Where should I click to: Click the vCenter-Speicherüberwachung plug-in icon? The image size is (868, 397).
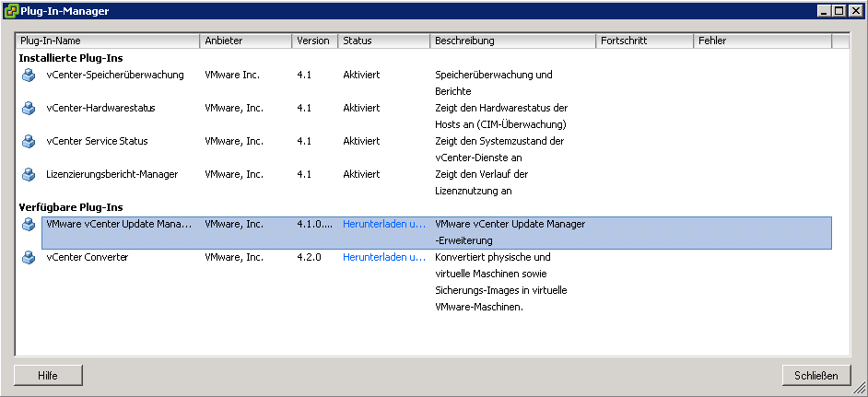29,75
